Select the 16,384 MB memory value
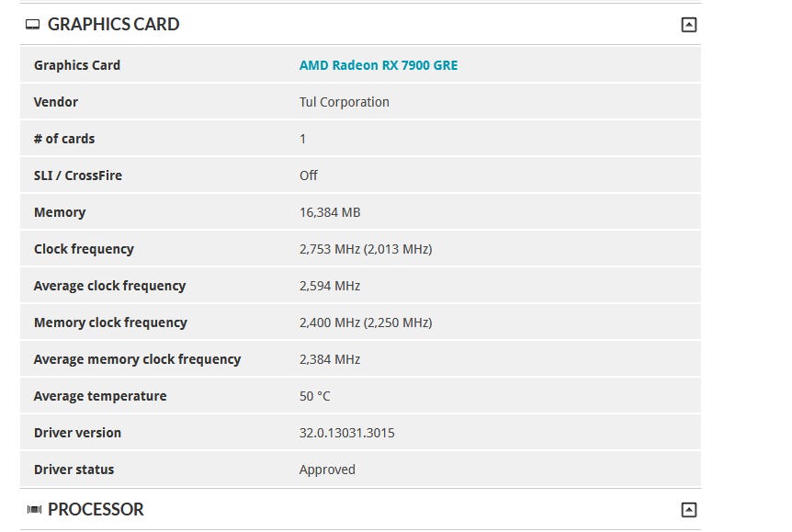Viewport: 792px width, 532px height. point(330,212)
